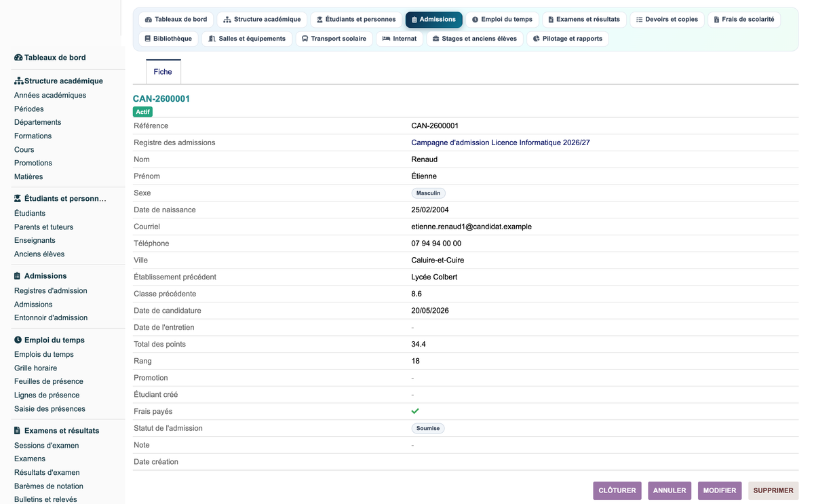This screenshot has height=504, width=814.
Task: Click the Soumise admission status badge
Action: 428,429
